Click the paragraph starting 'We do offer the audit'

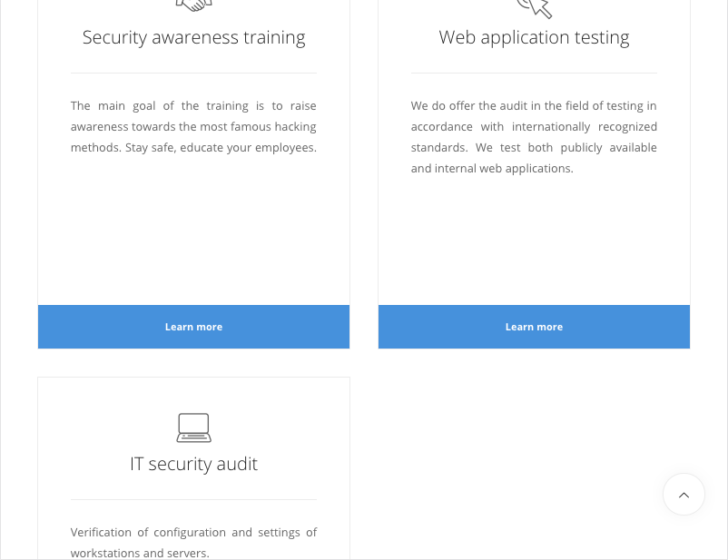coord(534,137)
